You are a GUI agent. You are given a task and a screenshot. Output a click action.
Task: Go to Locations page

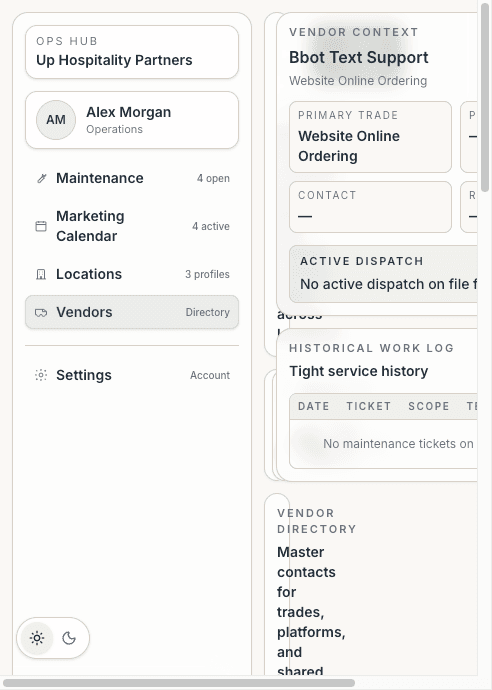(x=132, y=274)
